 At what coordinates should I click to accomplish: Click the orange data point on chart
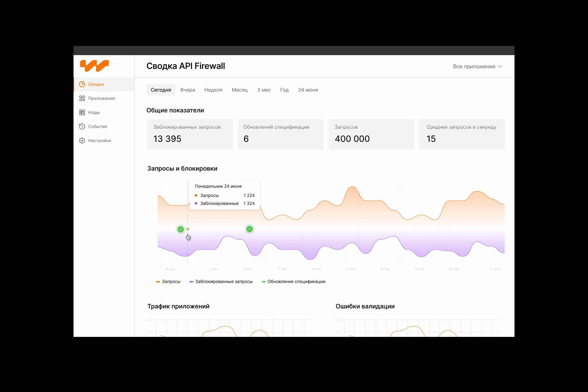[188, 229]
